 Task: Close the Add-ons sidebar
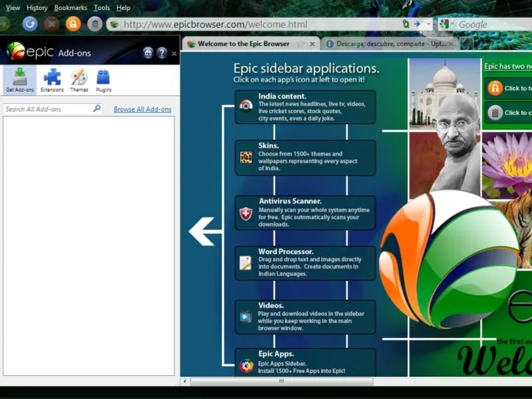(174, 53)
